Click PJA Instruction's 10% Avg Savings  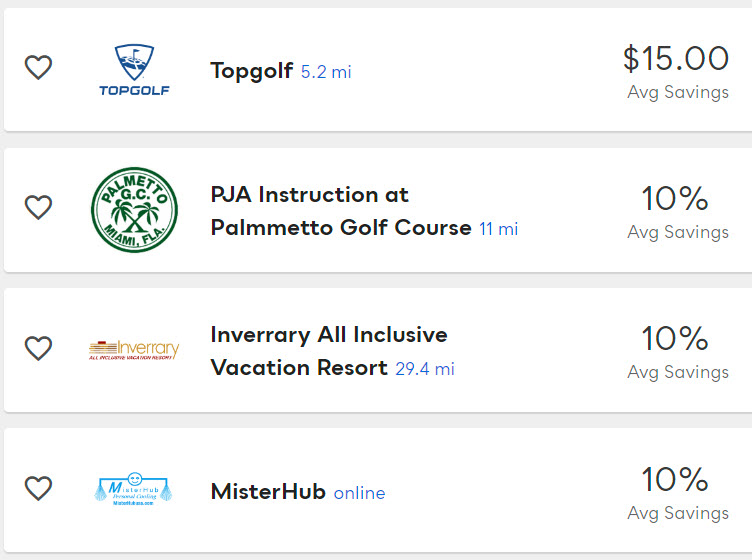click(676, 199)
